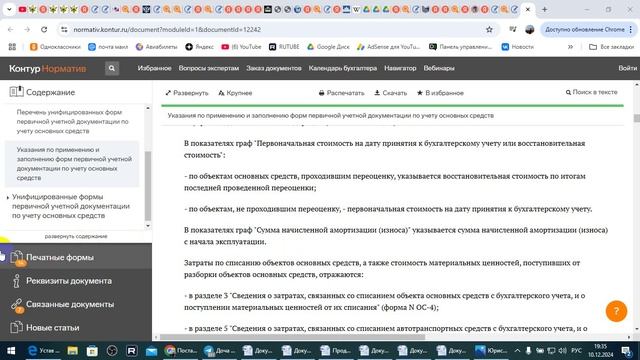
Task: Click the Войти login link
Action: [627, 68]
